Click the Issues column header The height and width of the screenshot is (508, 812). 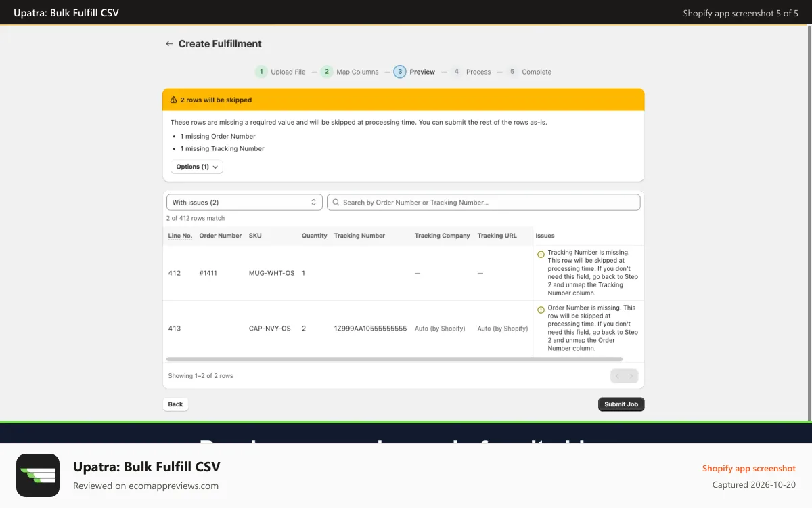tap(545, 236)
